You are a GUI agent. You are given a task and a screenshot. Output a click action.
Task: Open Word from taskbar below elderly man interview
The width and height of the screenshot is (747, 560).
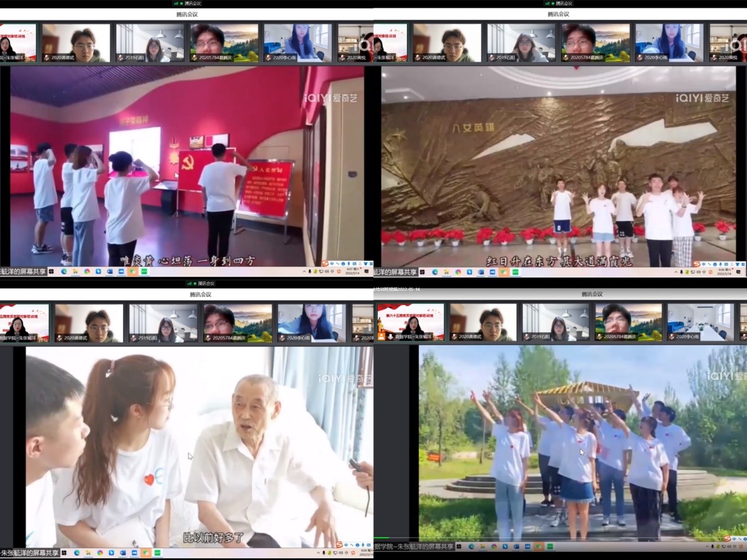pos(124,553)
